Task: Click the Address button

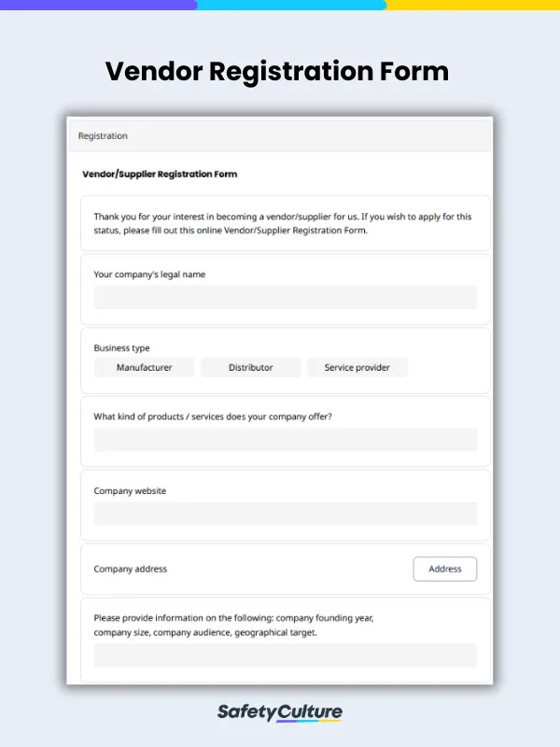Action: [x=445, y=569]
